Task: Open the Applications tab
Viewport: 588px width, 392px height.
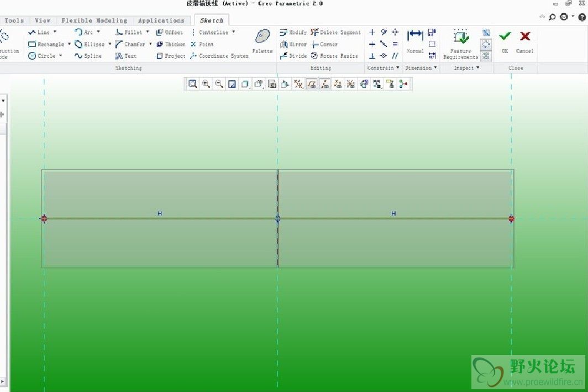Action: point(161,20)
